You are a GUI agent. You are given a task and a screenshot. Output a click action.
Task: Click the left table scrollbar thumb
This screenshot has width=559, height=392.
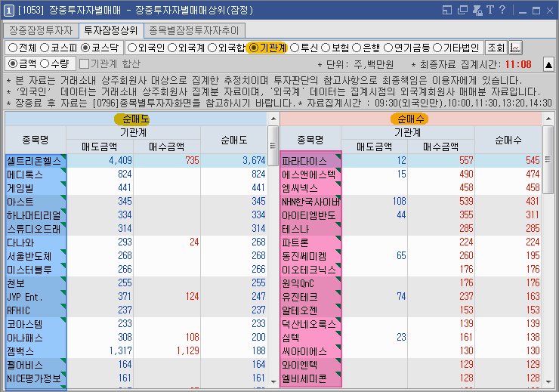(273, 146)
